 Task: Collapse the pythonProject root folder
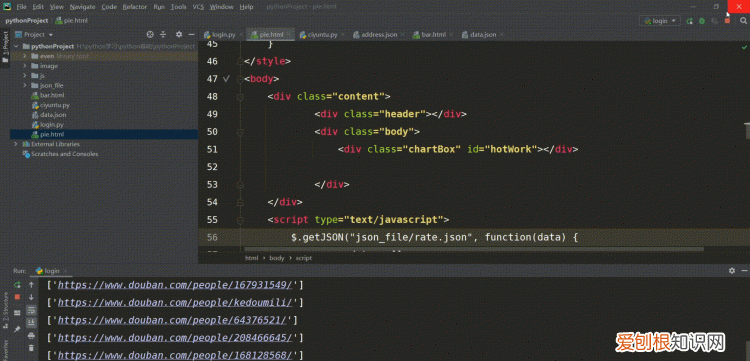click(17, 46)
